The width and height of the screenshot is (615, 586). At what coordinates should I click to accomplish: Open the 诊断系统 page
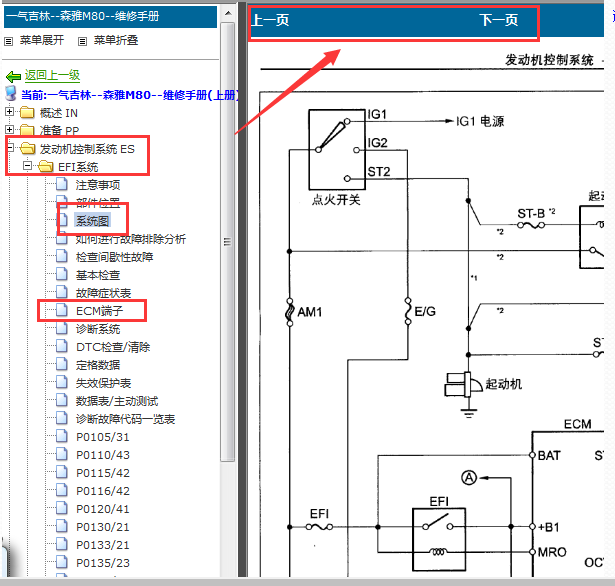pyautogui.click(x=98, y=329)
